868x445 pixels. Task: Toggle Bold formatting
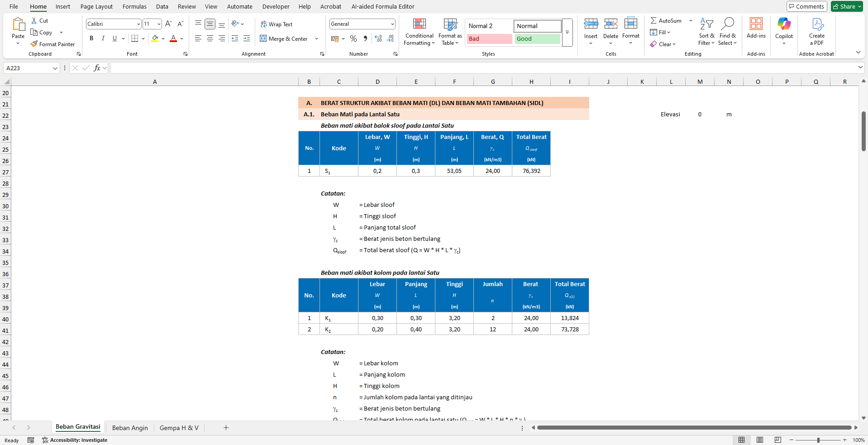[91, 38]
